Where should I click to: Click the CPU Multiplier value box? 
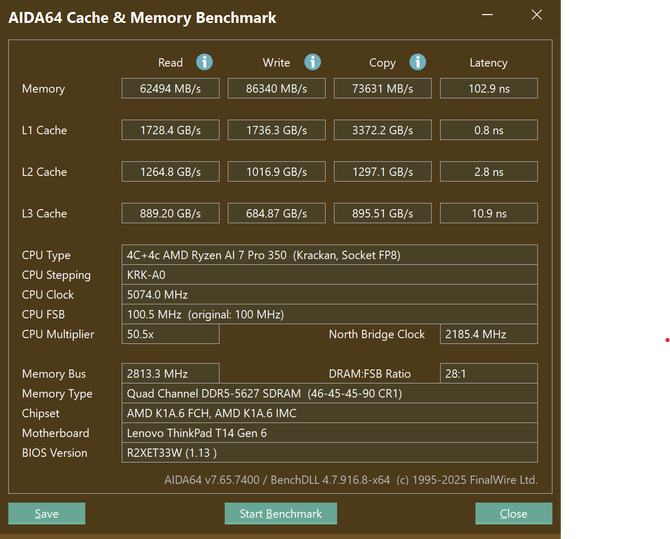[x=170, y=334]
